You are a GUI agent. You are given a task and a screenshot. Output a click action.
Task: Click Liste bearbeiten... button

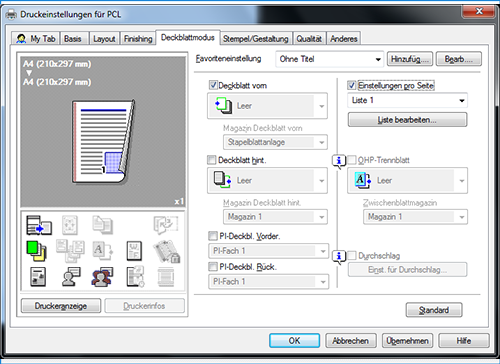pyautogui.click(x=407, y=120)
